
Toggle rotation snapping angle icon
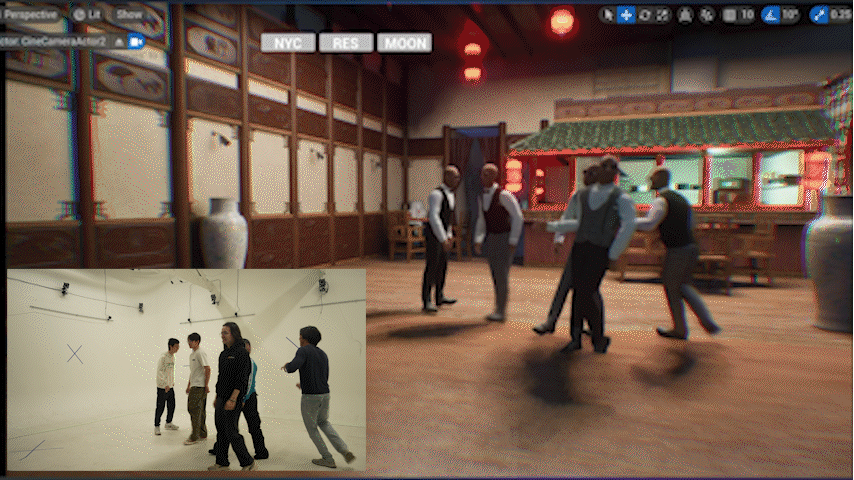pos(771,15)
